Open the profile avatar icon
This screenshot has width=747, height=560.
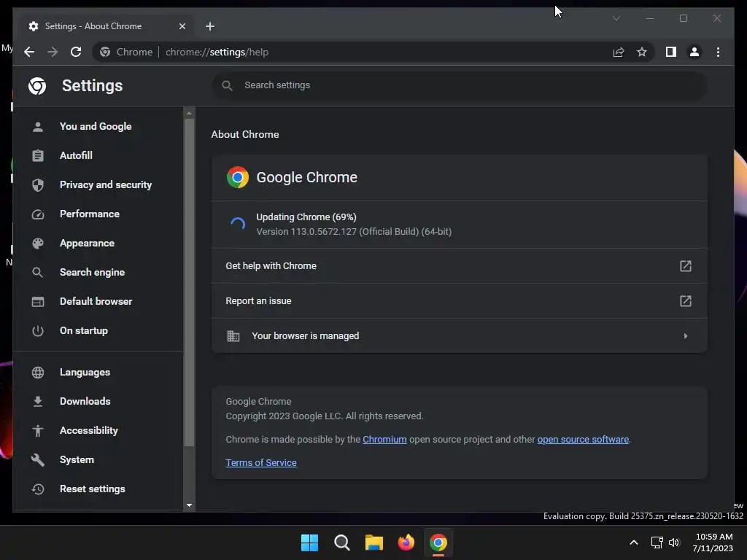coord(694,52)
